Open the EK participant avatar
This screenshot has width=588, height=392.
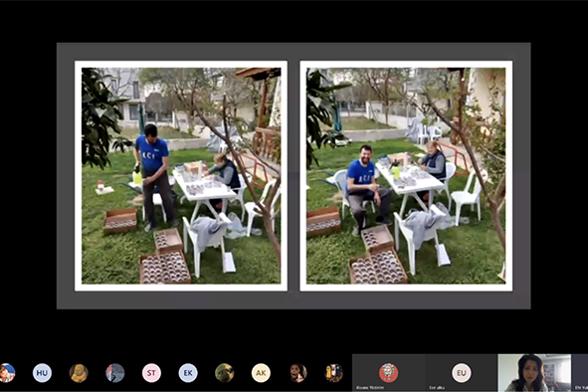188,373
